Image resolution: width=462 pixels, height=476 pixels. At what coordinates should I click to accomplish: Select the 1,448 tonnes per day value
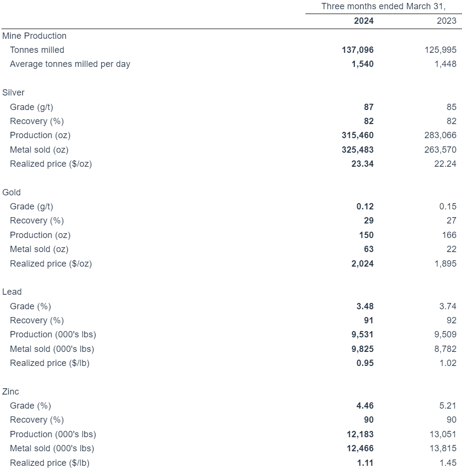[445, 63]
